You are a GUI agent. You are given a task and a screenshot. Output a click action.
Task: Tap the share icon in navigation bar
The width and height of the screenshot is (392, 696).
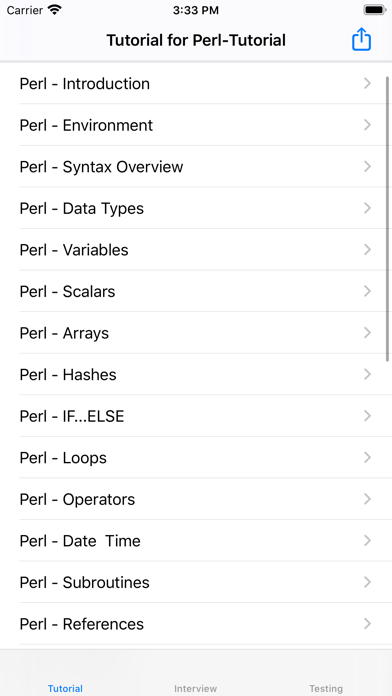click(x=361, y=40)
